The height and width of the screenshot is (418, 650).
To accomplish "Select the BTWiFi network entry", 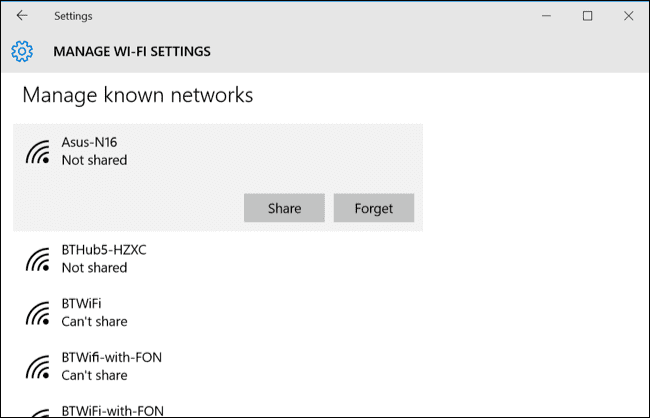I will (218, 313).
